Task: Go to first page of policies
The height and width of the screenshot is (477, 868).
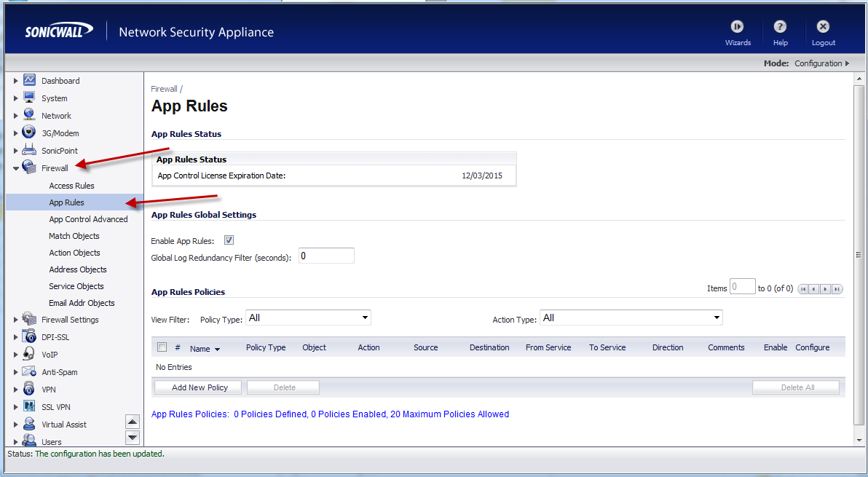Action: (802, 289)
